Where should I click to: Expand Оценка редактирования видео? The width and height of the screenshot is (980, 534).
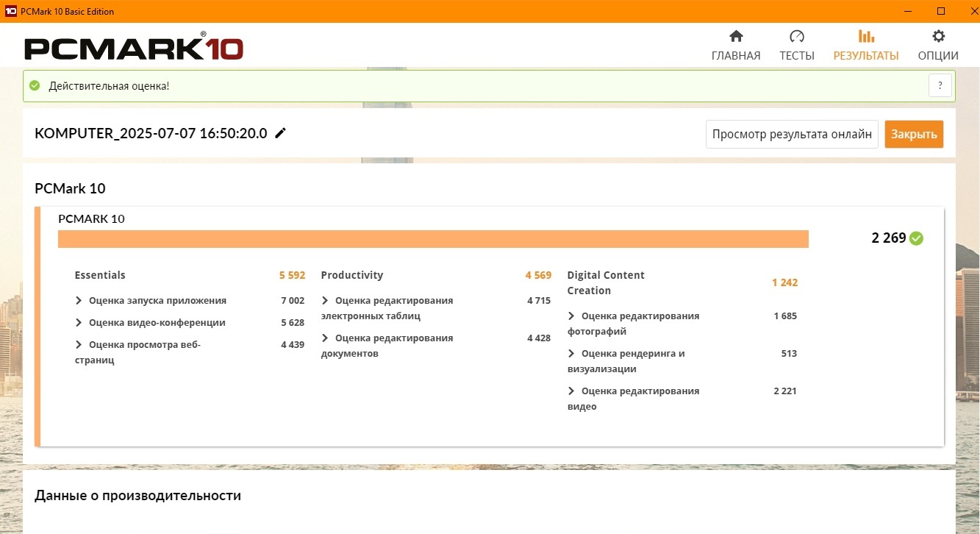click(571, 391)
